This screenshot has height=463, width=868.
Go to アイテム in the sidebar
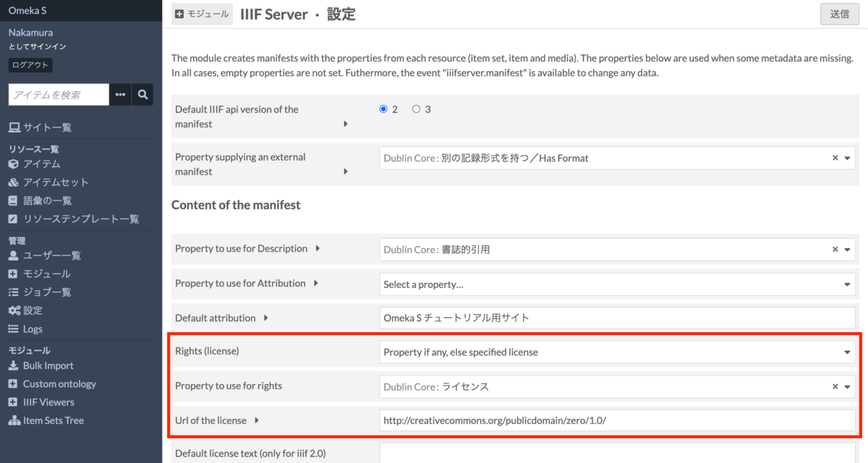(x=42, y=164)
